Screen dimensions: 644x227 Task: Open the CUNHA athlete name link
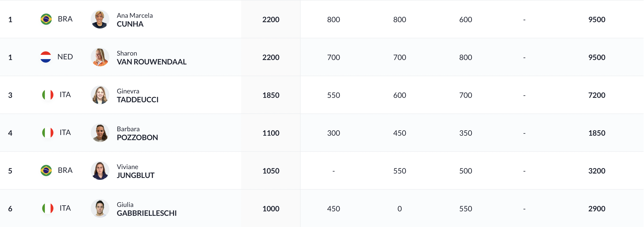point(130,24)
